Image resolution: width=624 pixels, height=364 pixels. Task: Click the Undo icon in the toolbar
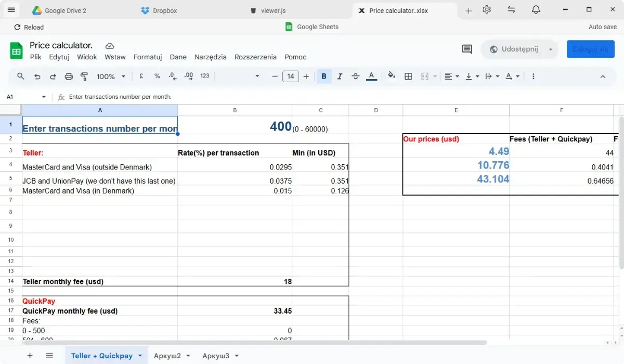[x=37, y=76]
